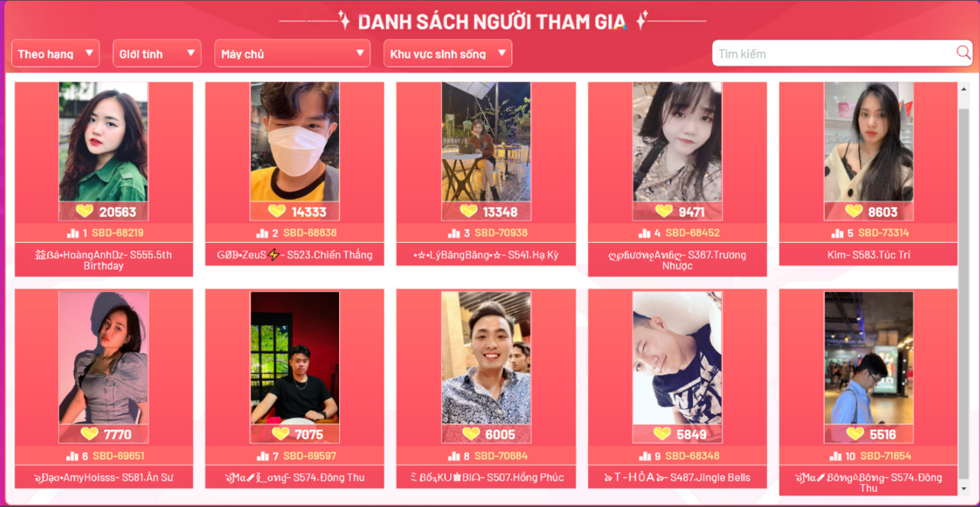Select SBD-73314 contestant code
The image size is (980, 507).
[x=884, y=233]
